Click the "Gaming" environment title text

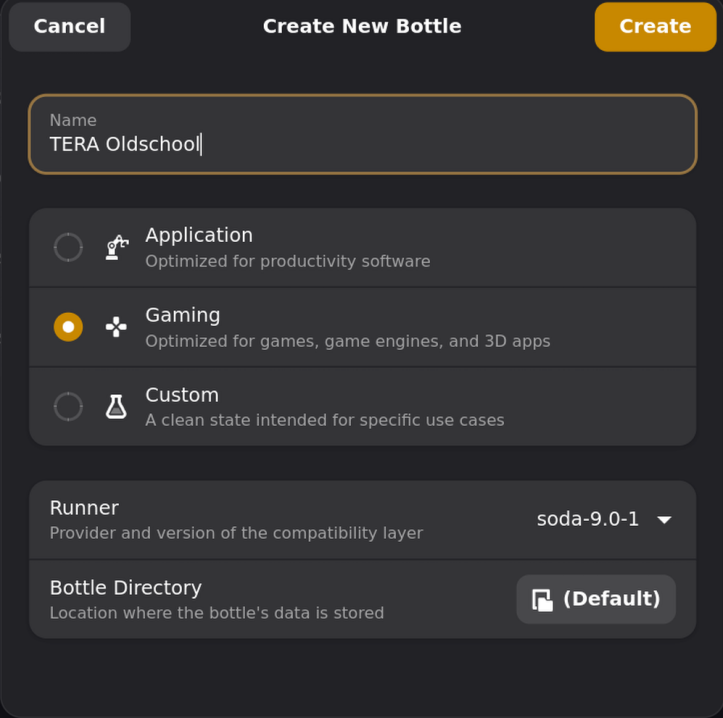point(183,315)
